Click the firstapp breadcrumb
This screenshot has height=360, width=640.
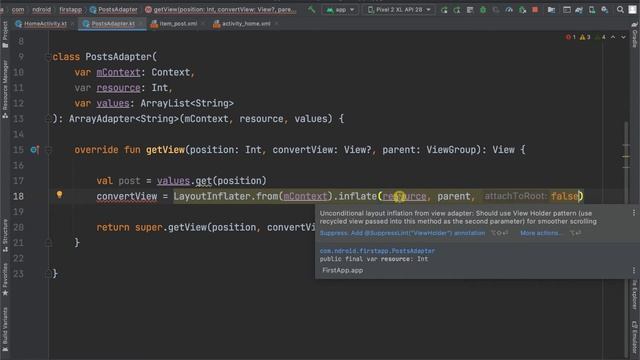click(x=70, y=9)
